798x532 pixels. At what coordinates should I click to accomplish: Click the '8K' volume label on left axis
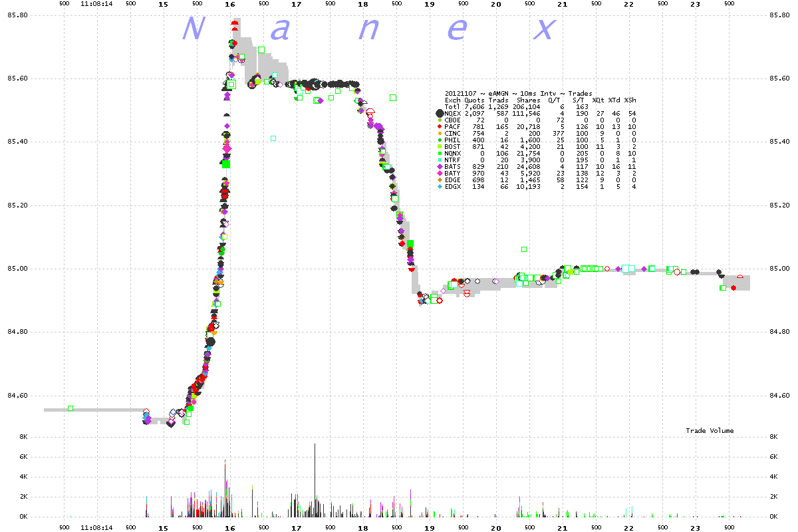pos(23,437)
